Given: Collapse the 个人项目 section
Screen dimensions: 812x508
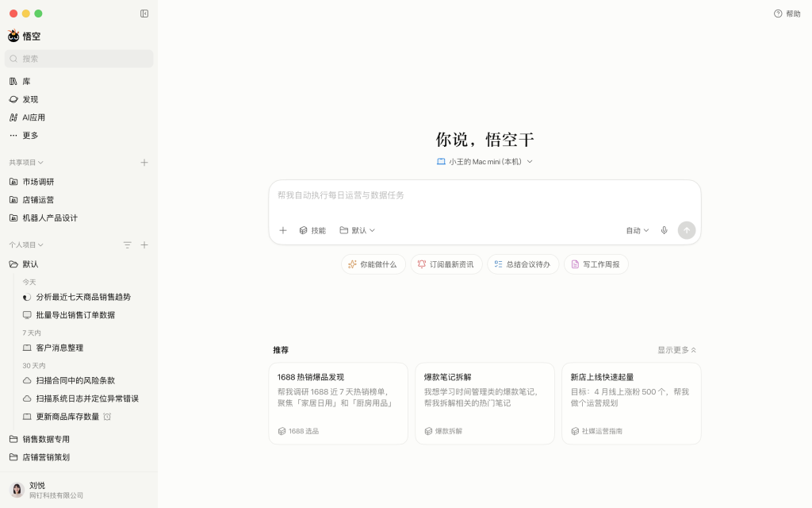Looking at the screenshot, I should coord(26,244).
